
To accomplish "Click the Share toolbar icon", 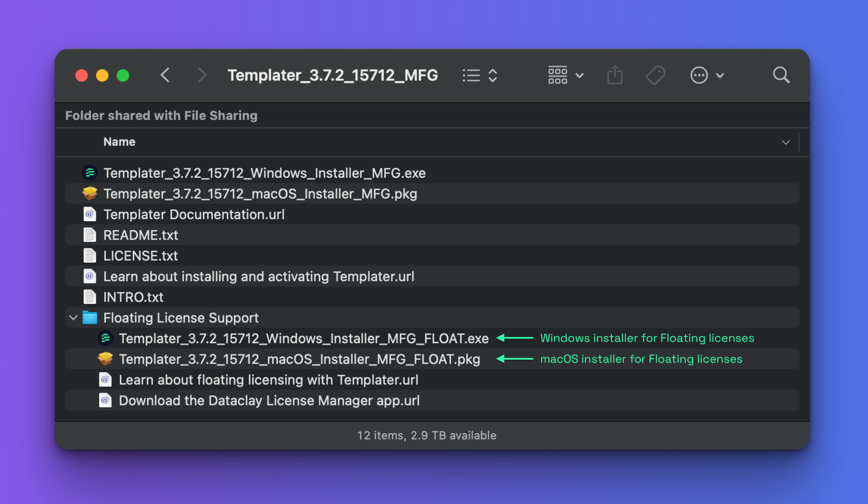I will pyautogui.click(x=615, y=75).
